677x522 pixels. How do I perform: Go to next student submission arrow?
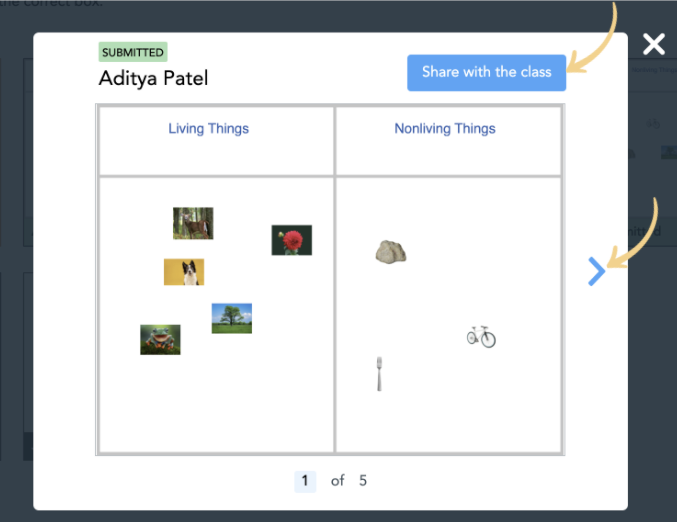[x=596, y=271]
